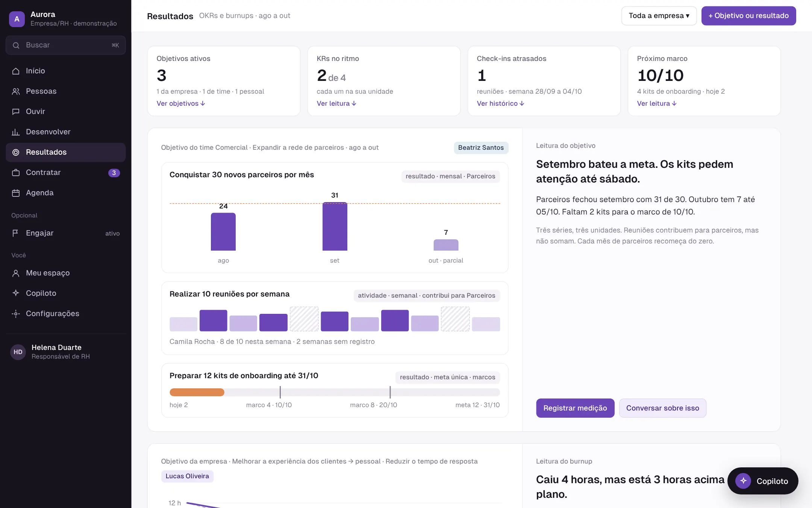Click the September bar labeled 31
812x508 pixels.
coord(335,227)
